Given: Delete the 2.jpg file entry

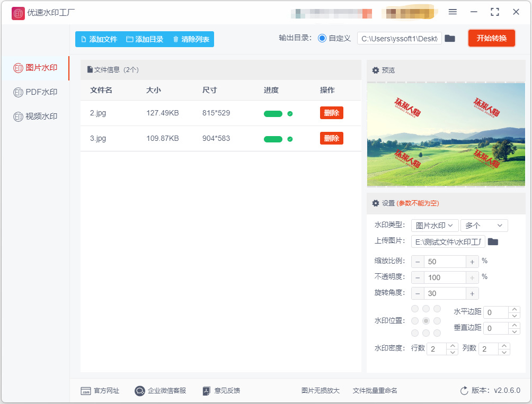Looking at the screenshot, I should point(332,113).
